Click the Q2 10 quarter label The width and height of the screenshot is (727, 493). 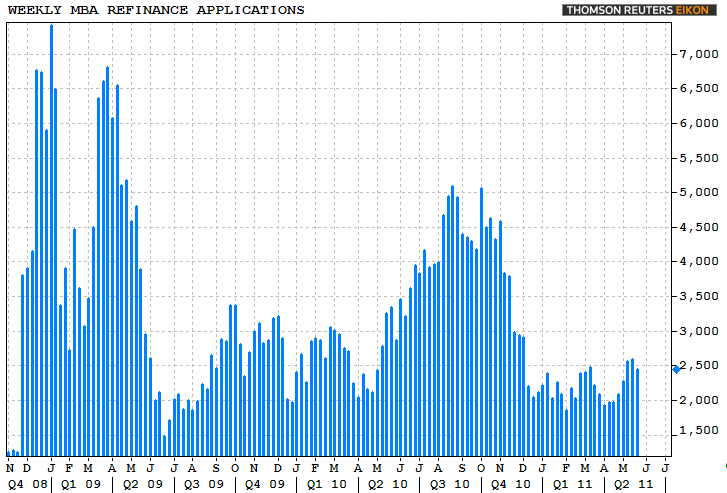389,485
